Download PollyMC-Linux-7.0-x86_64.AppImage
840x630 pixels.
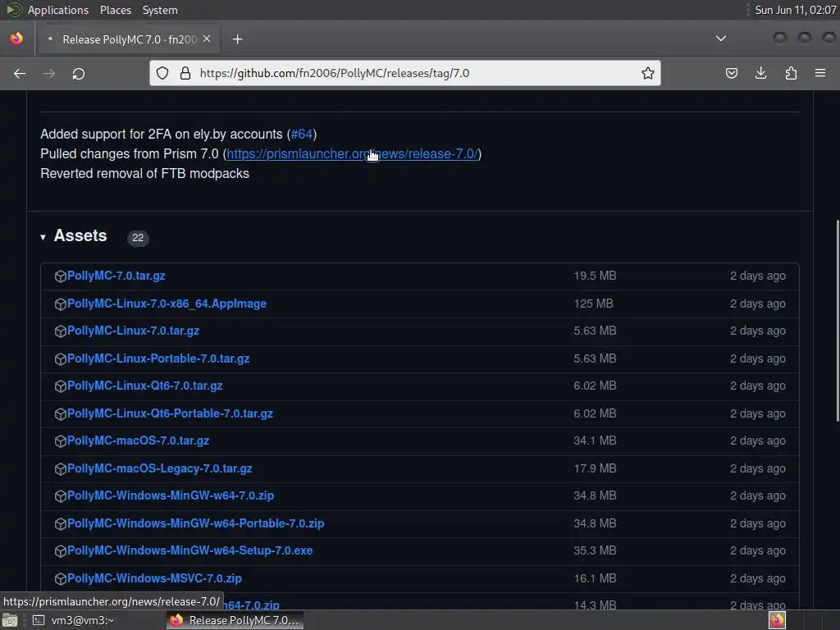[x=167, y=304]
